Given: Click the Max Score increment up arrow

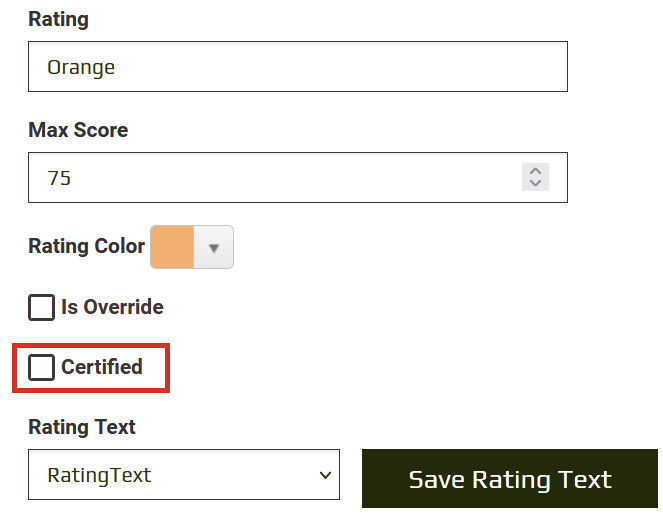Looking at the screenshot, I should pos(536,171).
